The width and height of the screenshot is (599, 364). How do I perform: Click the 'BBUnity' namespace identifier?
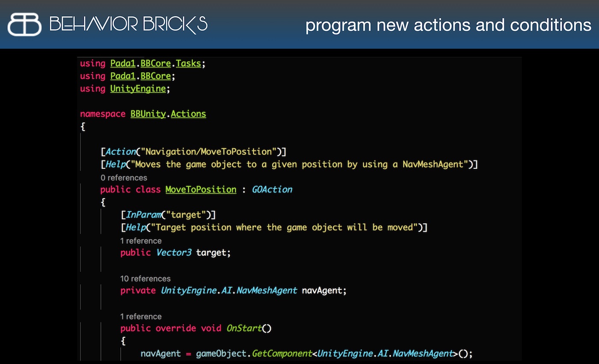148,114
